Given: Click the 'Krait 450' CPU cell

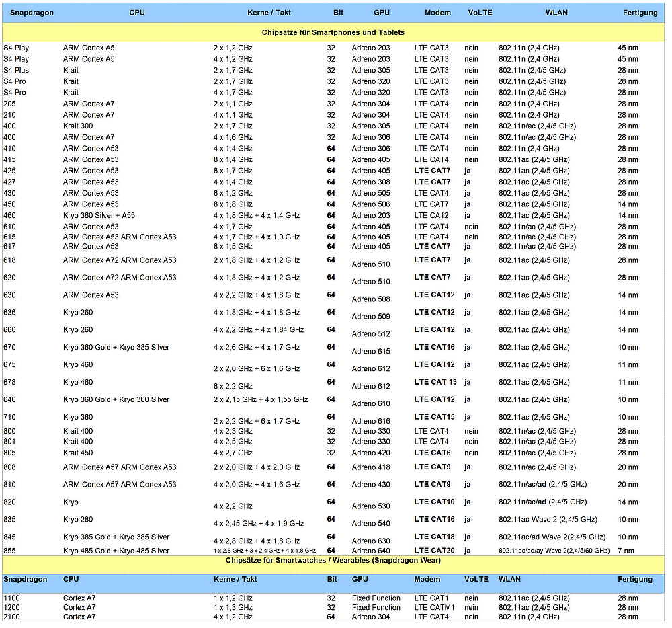Looking at the screenshot, I should click(78, 453).
